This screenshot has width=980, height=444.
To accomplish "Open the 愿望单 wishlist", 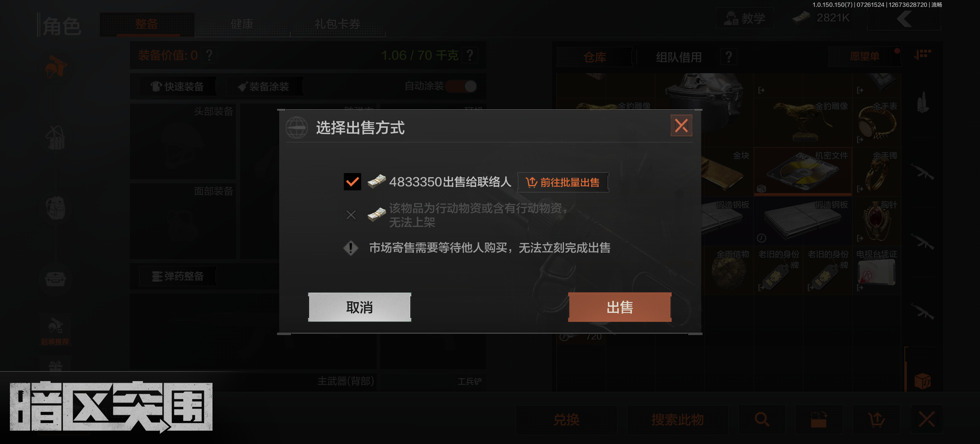I will 864,56.
